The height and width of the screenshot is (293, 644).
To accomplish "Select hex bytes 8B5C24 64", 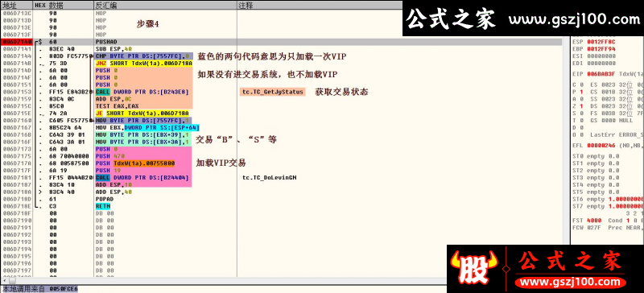I will tap(64, 127).
